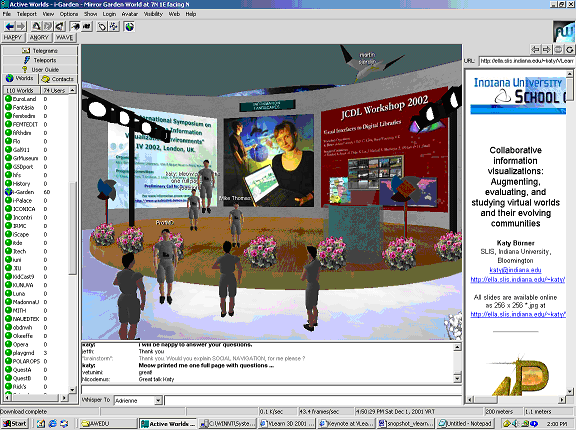Trigger the ANGRY avatar gesture
This screenshot has height=432, width=576.
[39, 37]
